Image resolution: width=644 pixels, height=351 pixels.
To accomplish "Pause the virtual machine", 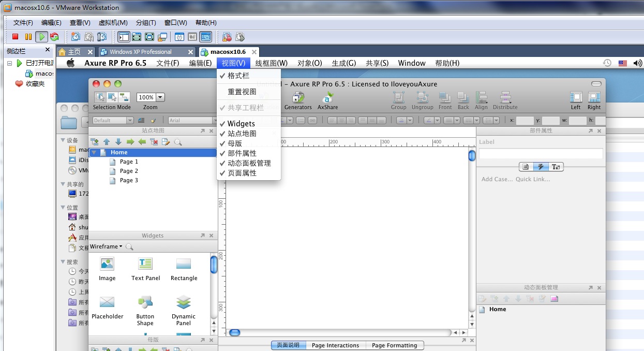I will tap(28, 37).
